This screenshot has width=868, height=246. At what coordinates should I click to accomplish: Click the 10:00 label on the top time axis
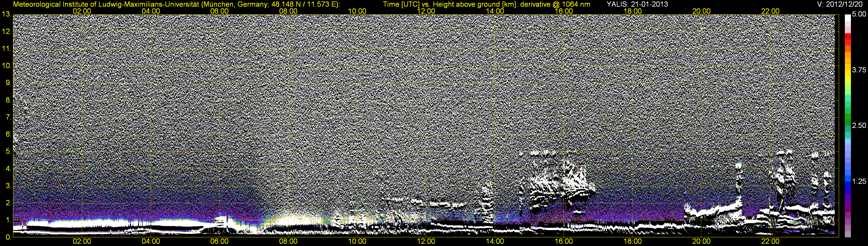tap(357, 11)
